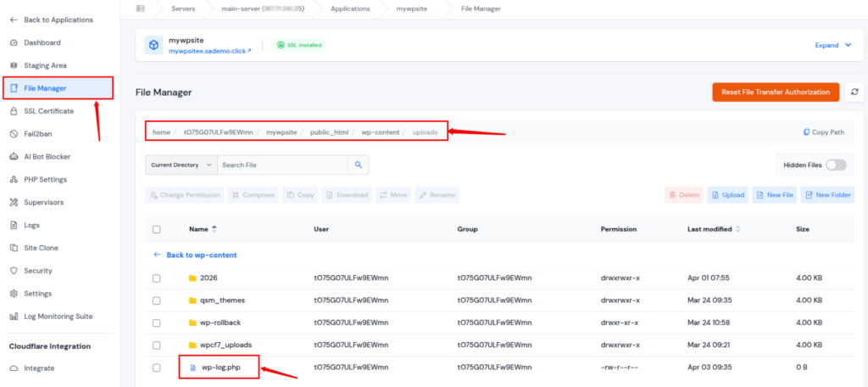Click the sidebar toggle icon before Servers
This screenshot has height=387, width=868.
[x=140, y=8]
